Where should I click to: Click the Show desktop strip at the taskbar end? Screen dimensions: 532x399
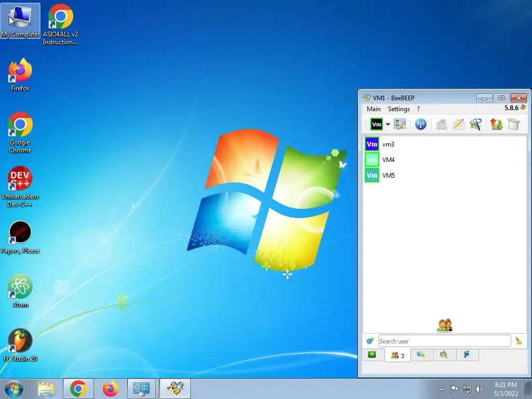pos(528,389)
